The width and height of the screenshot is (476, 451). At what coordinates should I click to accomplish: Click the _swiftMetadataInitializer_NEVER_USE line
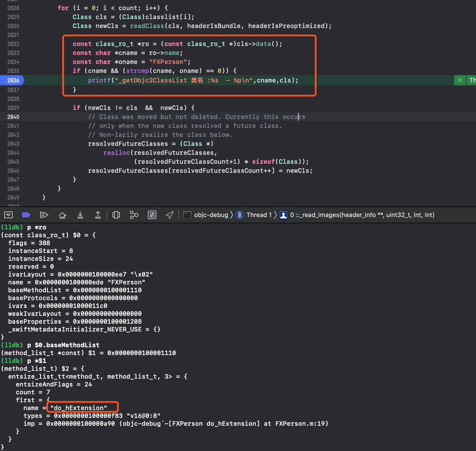pos(84,330)
